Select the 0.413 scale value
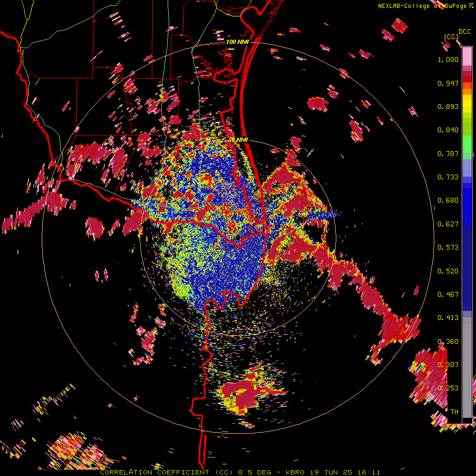The width and height of the screenshot is (476, 476). tap(448, 318)
